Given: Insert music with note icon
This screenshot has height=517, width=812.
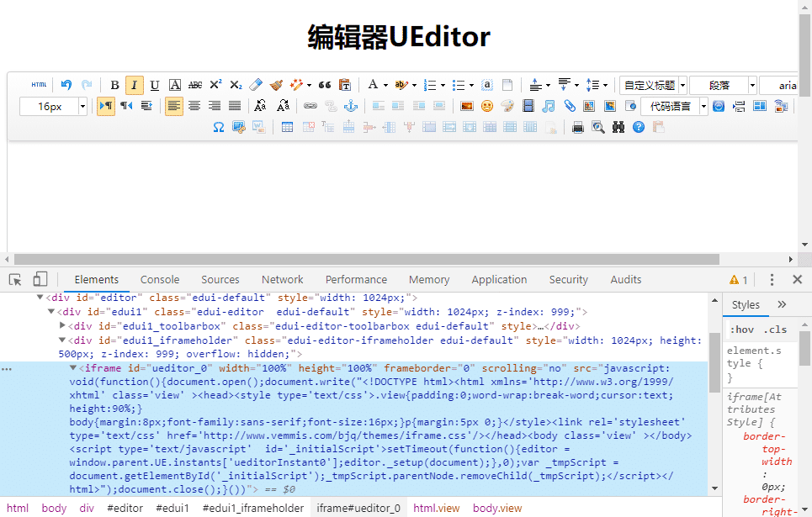Looking at the screenshot, I should point(549,106).
